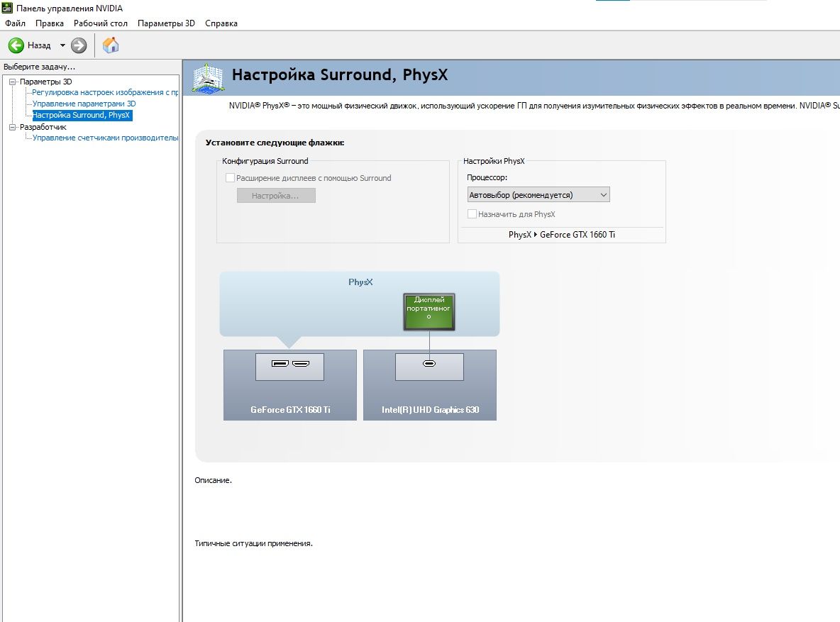
Task: Toggle Расширение дисплеев с помощью Surround checkbox
Action: pos(231,178)
